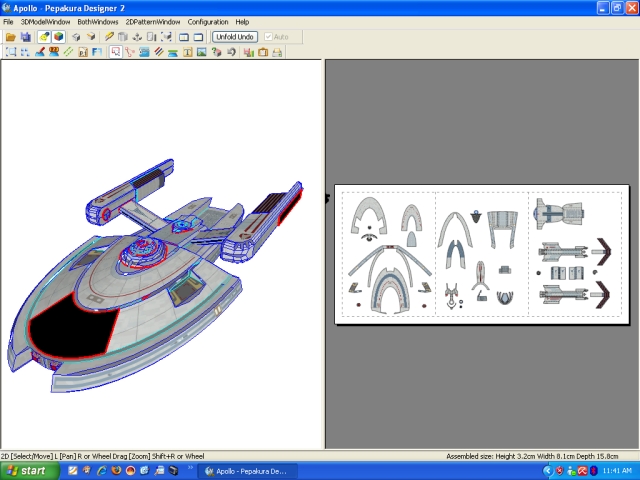Click the dotted selection squares icon
This screenshot has width=640, height=480.
25,52
